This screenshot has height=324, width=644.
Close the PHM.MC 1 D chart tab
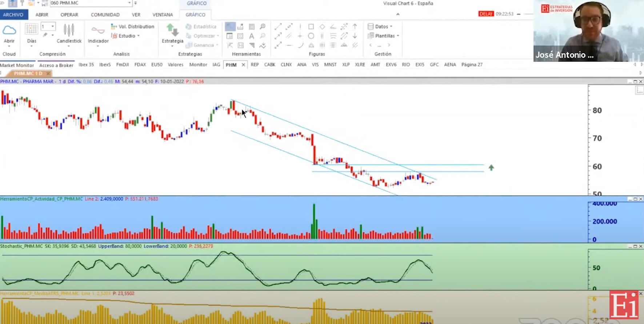(x=48, y=73)
